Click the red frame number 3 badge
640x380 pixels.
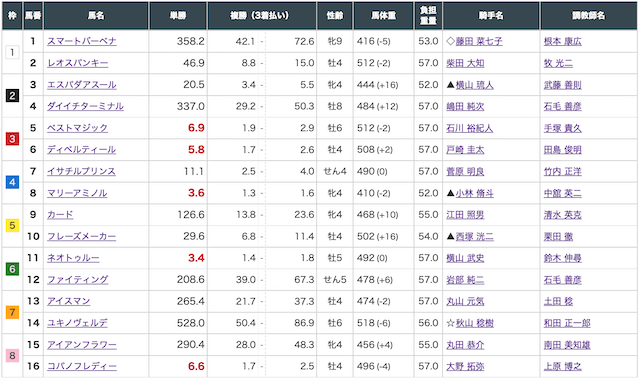pos(12,139)
